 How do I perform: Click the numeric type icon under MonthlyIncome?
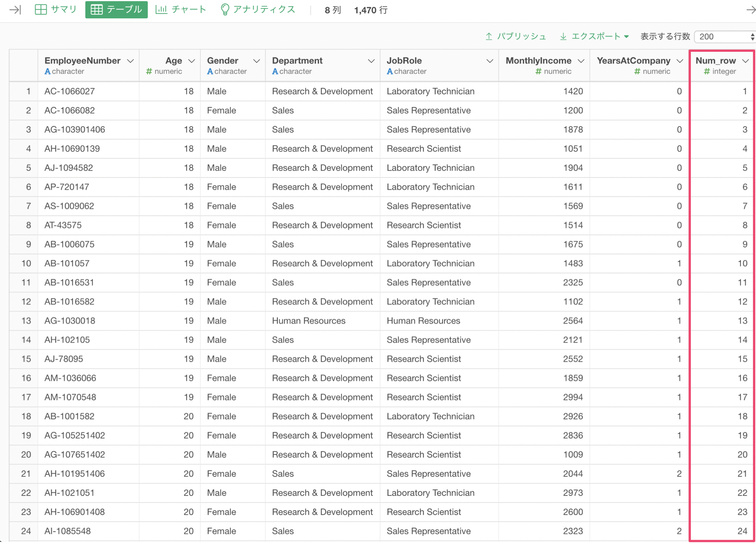pyautogui.click(x=538, y=72)
